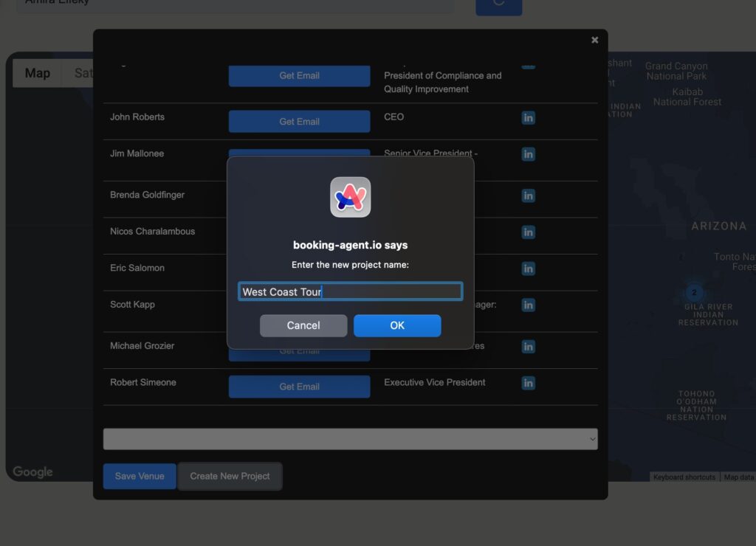Screen dimensions: 756x546
Task: Close the contacts modal with the X
Action: 594,40
